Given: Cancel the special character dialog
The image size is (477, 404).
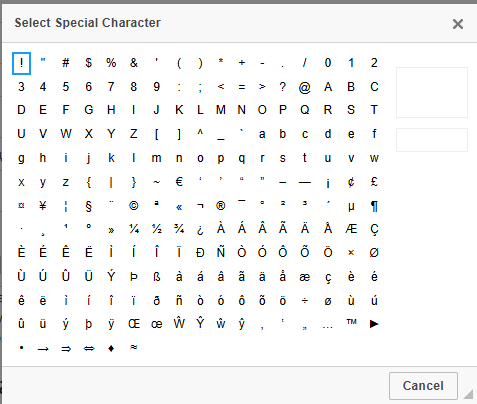Looking at the screenshot, I should coord(423,386).
